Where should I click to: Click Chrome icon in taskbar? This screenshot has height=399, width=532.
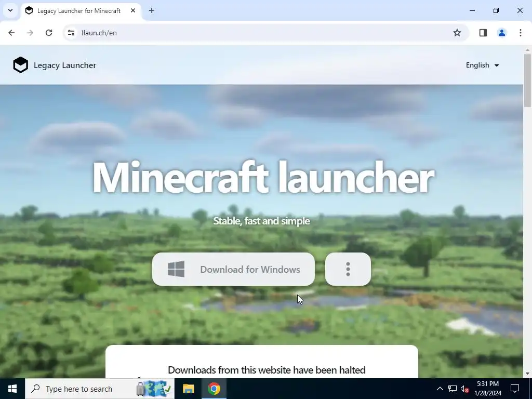tap(214, 389)
